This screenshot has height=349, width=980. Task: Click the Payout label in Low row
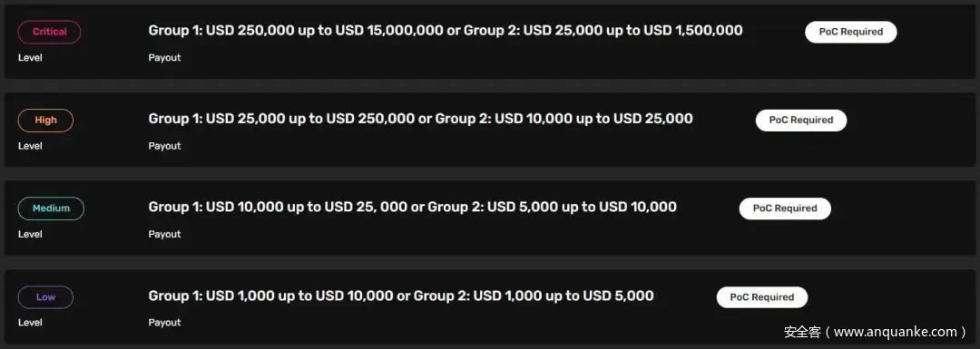(164, 323)
